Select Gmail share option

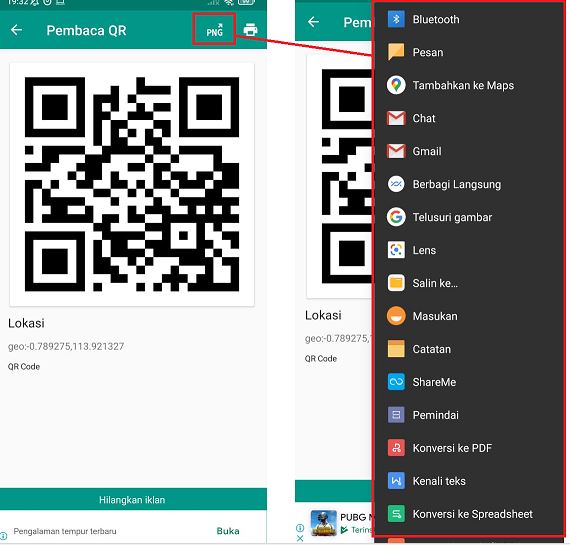click(426, 151)
